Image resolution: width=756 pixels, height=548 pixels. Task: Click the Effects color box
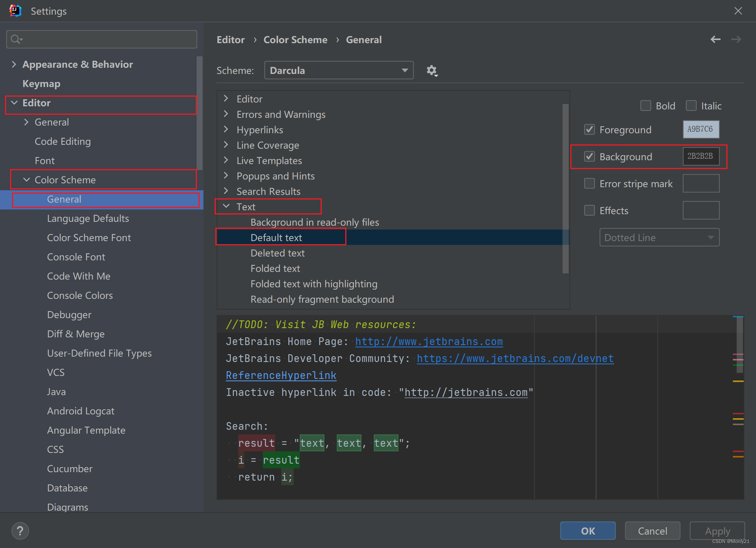pyautogui.click(x=701, y=210)
